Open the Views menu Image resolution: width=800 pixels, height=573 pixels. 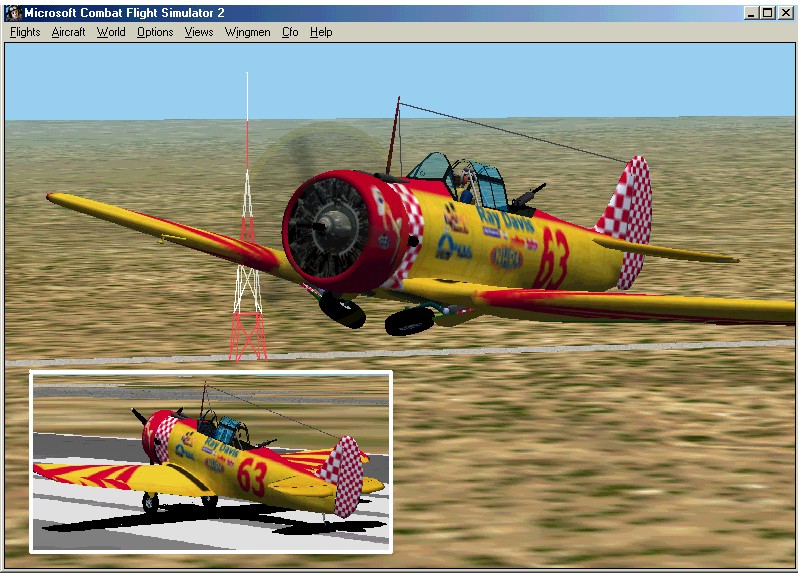[x=199, y=32]
